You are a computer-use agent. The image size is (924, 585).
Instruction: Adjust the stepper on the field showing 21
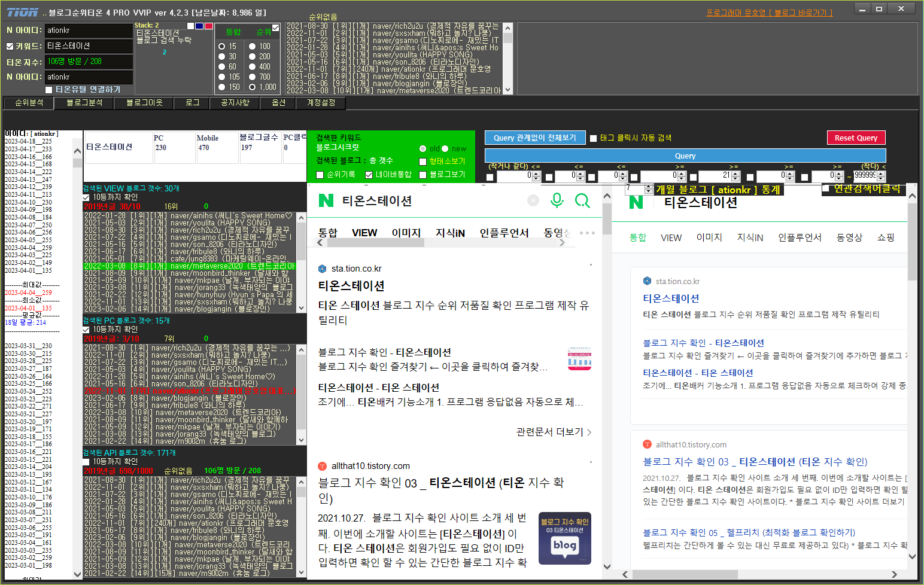[735, 176]
